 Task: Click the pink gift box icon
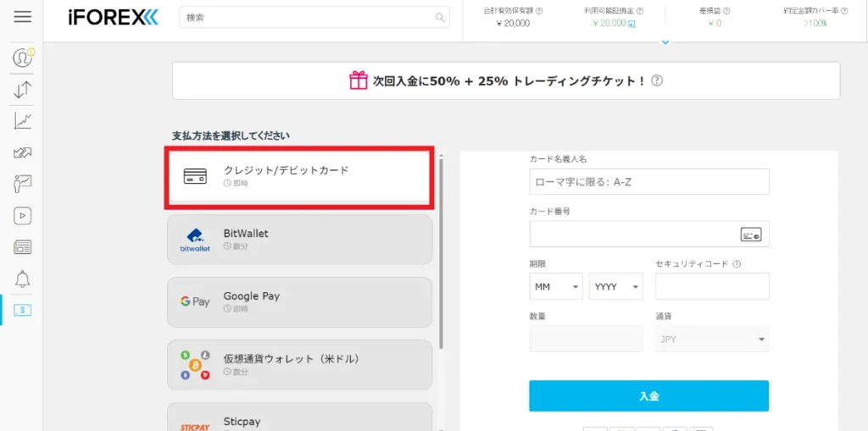point(359,80)
